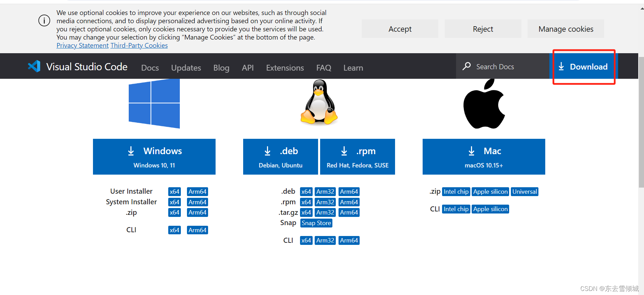This screenshot has height=295, width=644.
Task: Select Arm32 in Linux .rpm row
Action: click(x=325, y=202)
